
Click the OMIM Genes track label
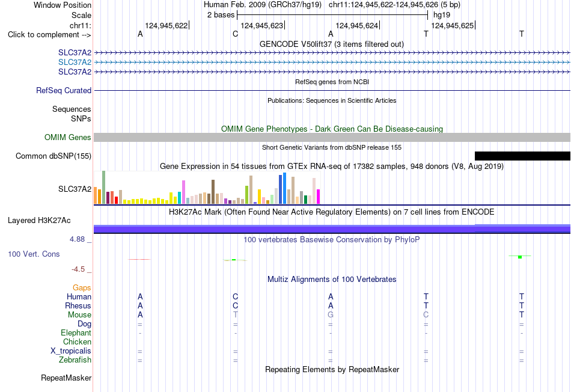point(67,137)
